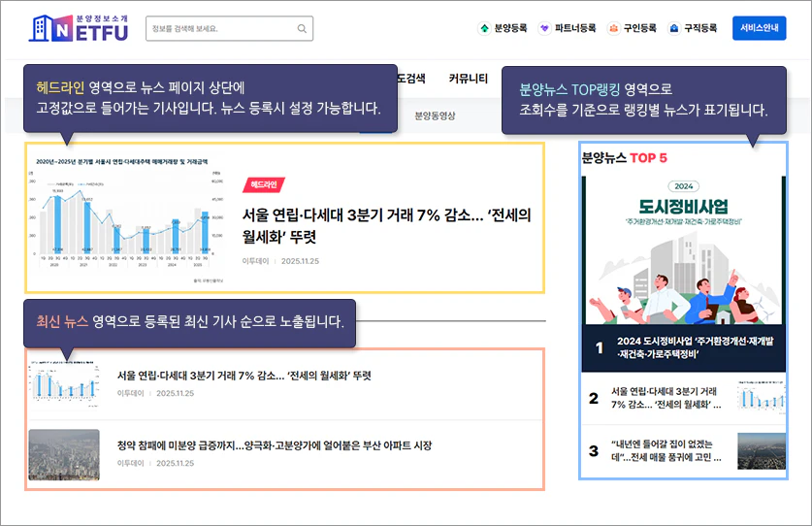Click the 분양등록 green arrow icon
The image size is (812, 526).
pos(484,28)
